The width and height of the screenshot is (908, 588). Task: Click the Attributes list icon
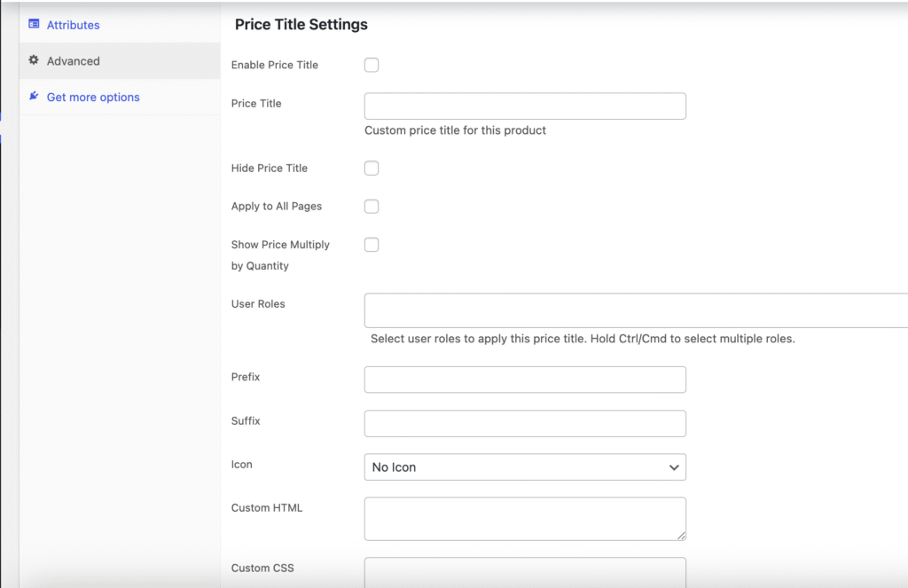click(34, 24)
